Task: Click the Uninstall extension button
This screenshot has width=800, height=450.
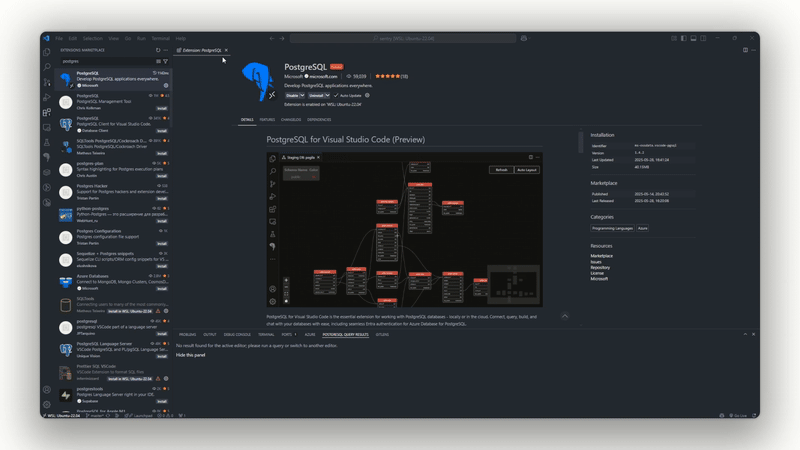Action: click(x=316, y=95)
